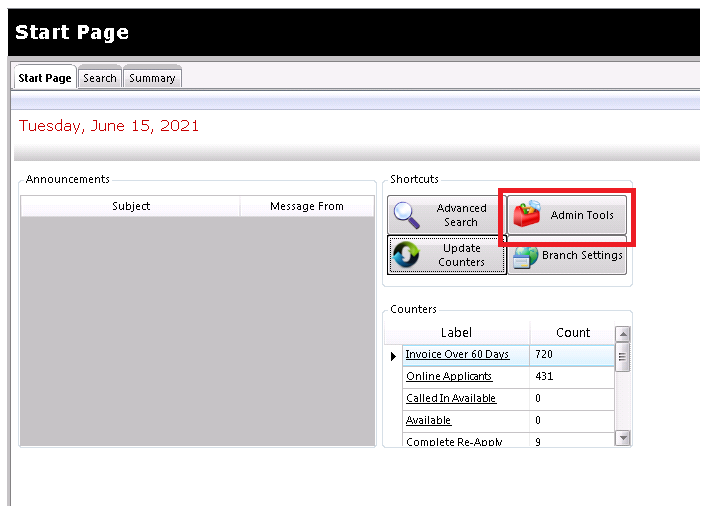
Task: Open the Available counter link
Action: click(x=428, y=420)
